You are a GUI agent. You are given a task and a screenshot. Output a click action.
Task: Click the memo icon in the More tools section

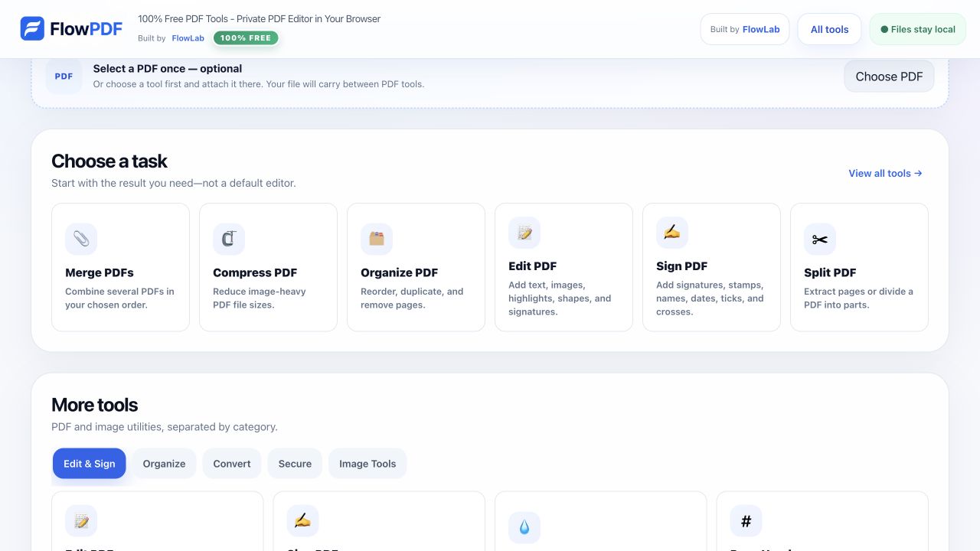[x=81, y=521]
